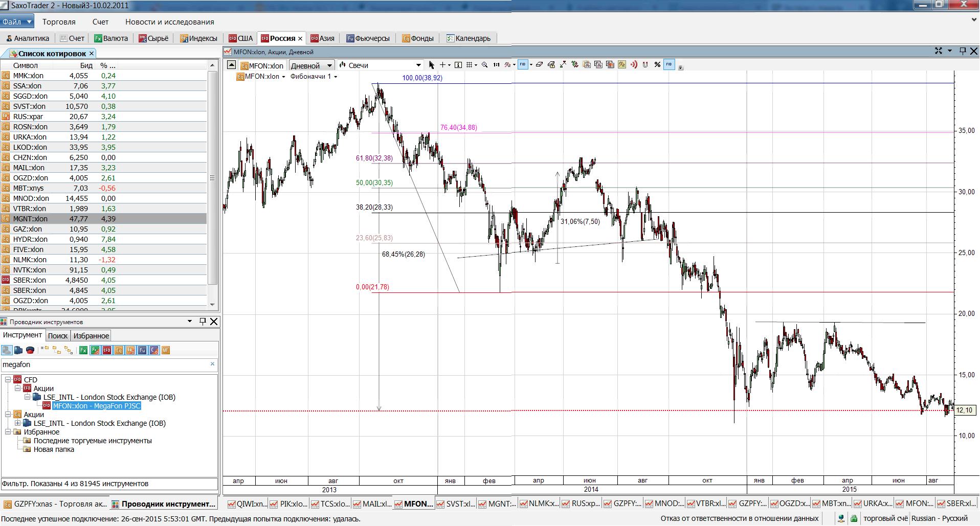This screenshot has width=980, height=526.
Task: Select the arrow pointer tool in chart toolbar
Action: point(431,65)
